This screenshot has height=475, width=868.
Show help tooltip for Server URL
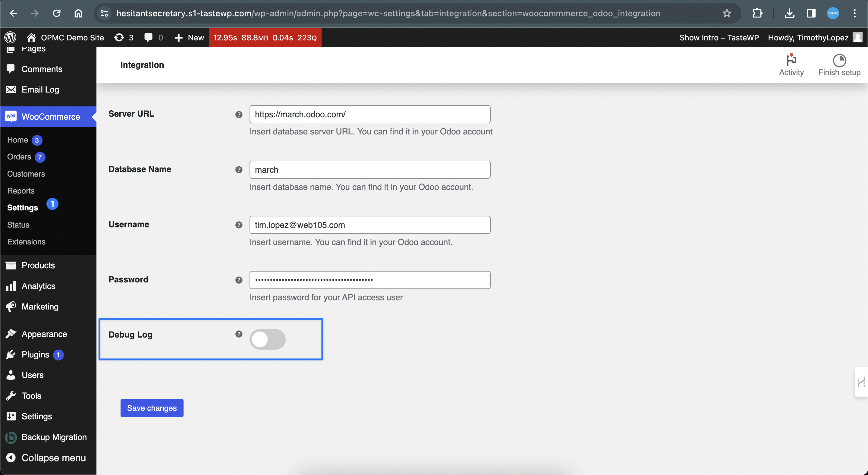pyautogui.click(x=239, y=115)
